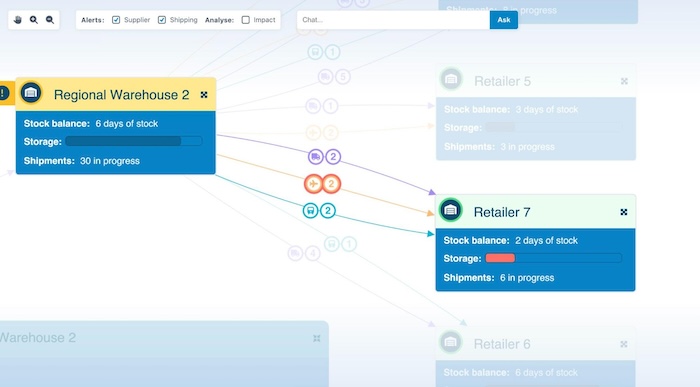This screenshot has height=387, width=700.
Task: Toggle the Supplier alerts checkbox
Action: point(116,20)
